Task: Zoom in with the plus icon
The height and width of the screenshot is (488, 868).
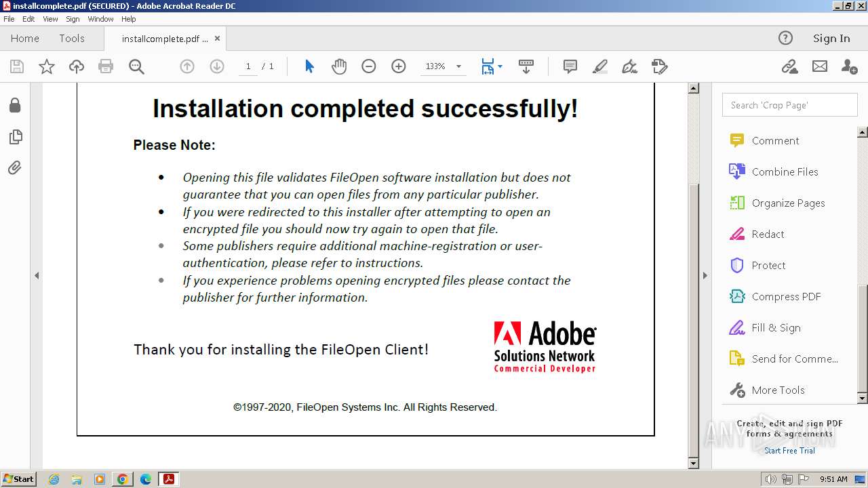Action: [399, 66]
